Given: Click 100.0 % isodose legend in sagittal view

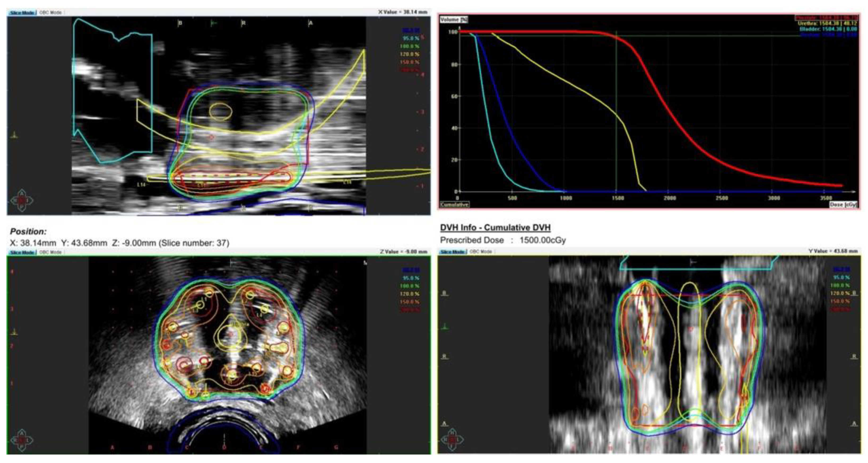Looking at the screenshot, I should point(409,46).
